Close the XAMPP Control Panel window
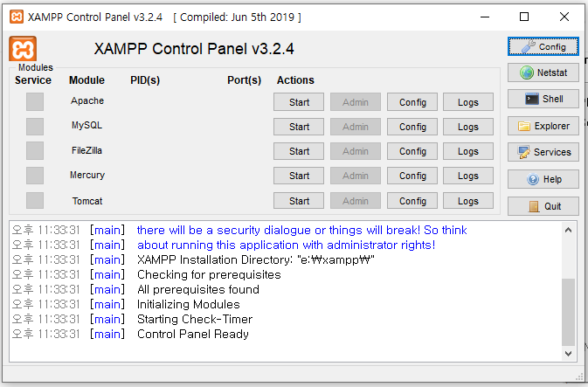 [564, 17]
